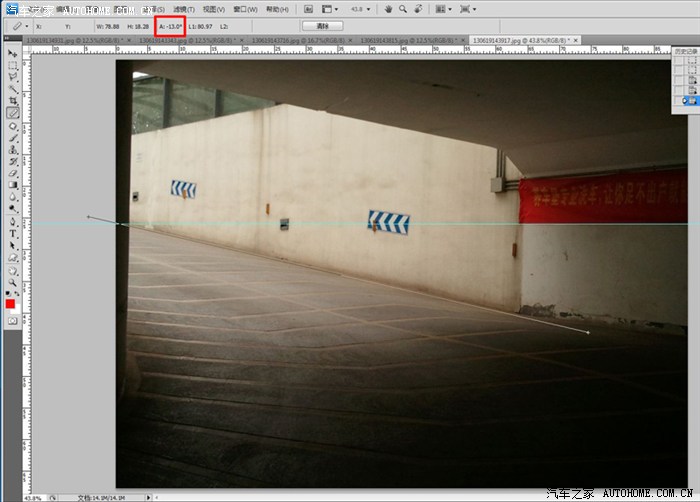This screenshot has height=502, width=700.
Task: Click the status bar zoom percentage field
Action: tap(34, 498)
